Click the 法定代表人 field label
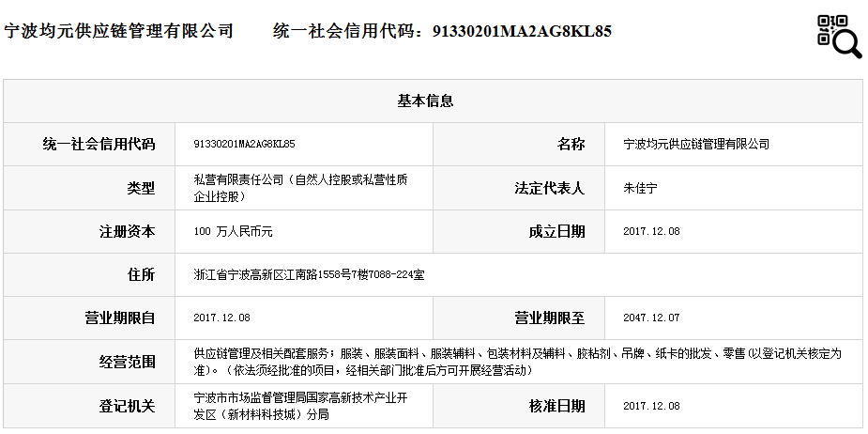This screenshot has height=434, width=868. click(x=550, y=188)
